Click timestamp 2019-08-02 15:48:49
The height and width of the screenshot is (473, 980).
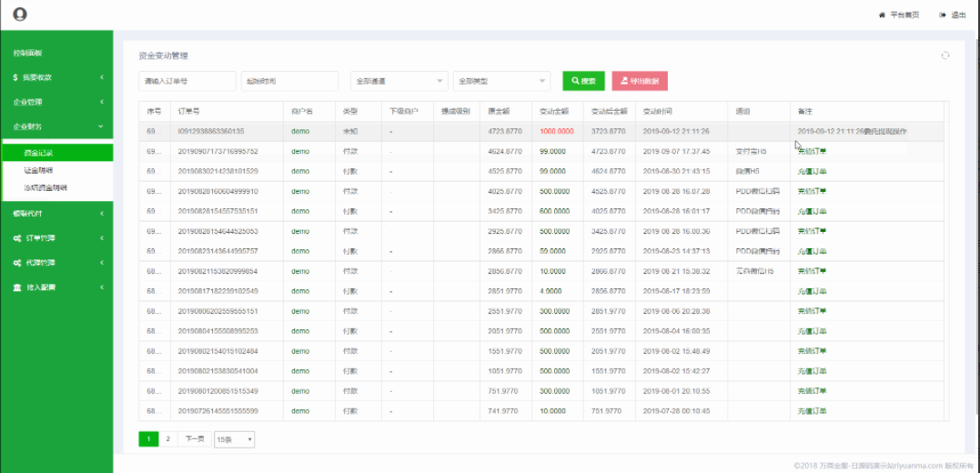(675, 351)
